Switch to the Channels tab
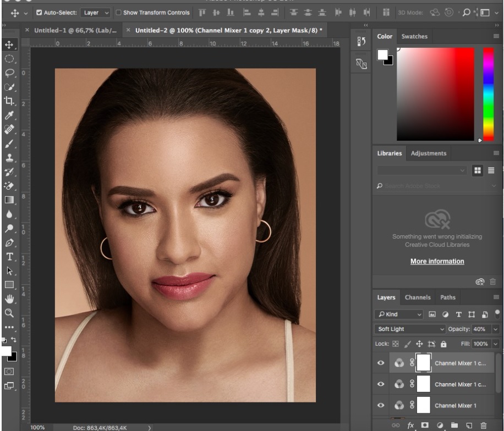Screen dimensions: 504x431 [x=418, y=297]
